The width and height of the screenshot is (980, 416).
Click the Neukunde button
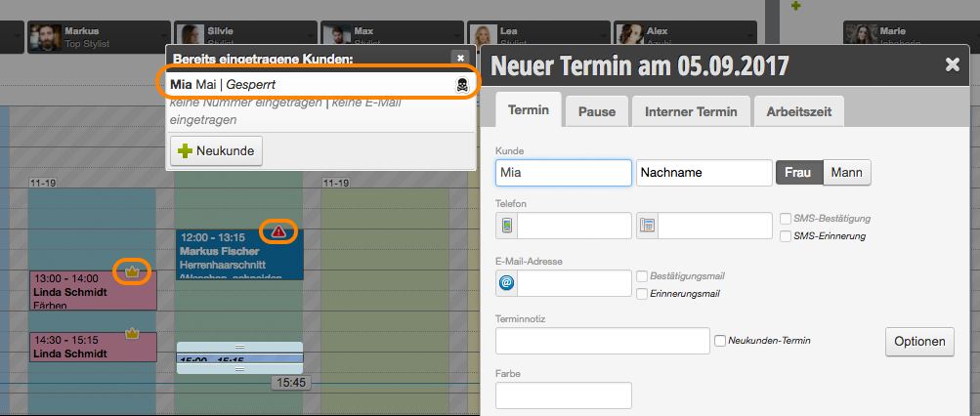pos(216,151)
